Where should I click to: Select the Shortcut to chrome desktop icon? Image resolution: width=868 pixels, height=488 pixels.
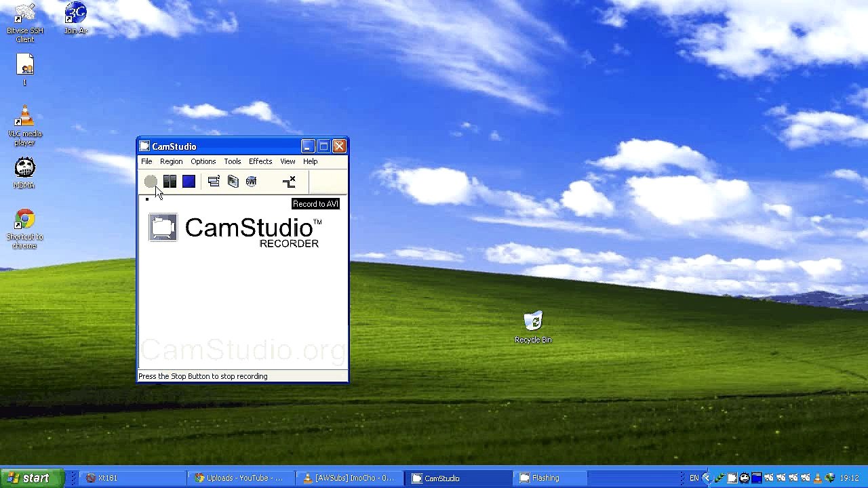click(25, 229)
